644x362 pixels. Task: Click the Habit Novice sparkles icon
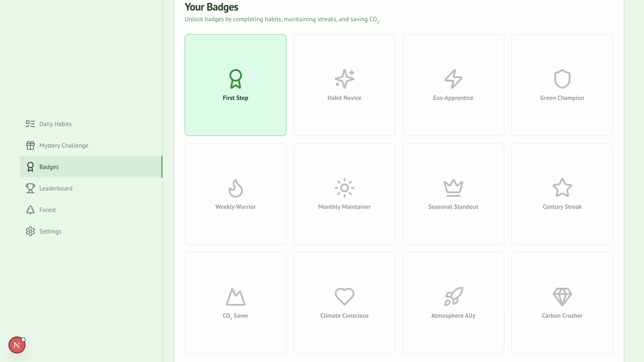[x=344, y=79]
